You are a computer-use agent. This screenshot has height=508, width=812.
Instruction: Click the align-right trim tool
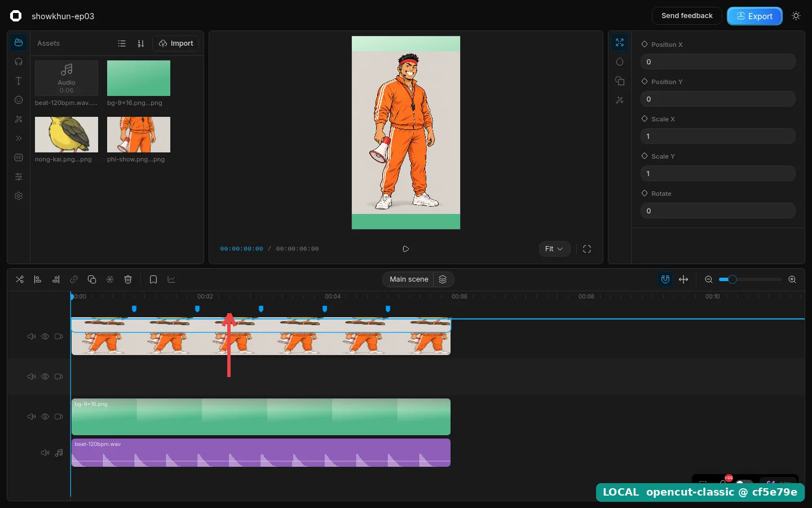point(56,279)
